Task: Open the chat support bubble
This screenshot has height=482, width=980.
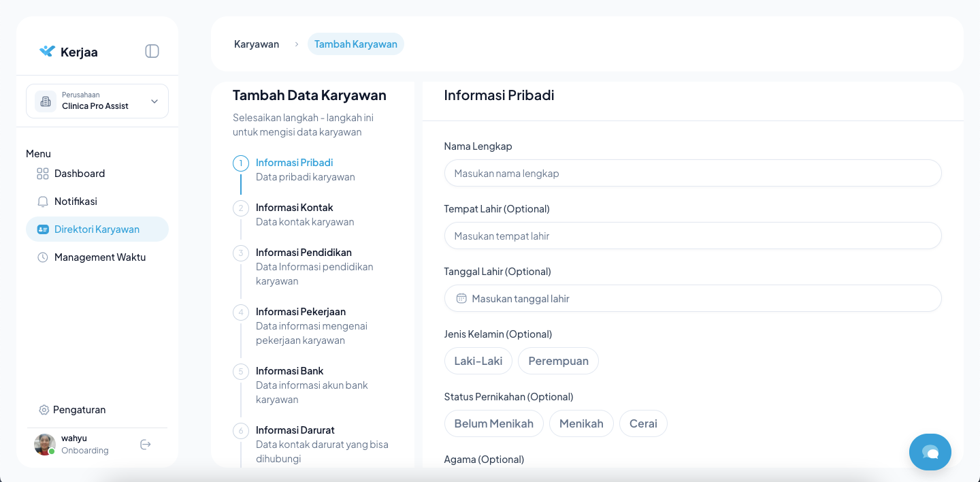Action: coord(930,452)
